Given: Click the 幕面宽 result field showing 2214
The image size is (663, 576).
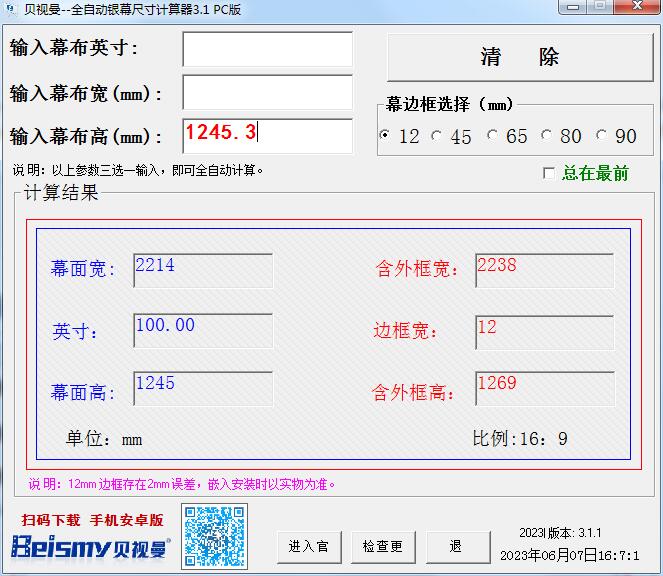Looking at the screenshot, I should 203,271.
